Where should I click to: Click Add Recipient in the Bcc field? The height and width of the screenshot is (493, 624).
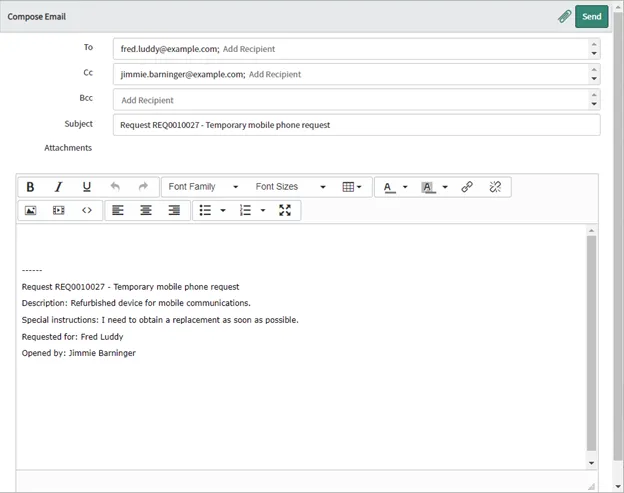click(x=148, y=100)
